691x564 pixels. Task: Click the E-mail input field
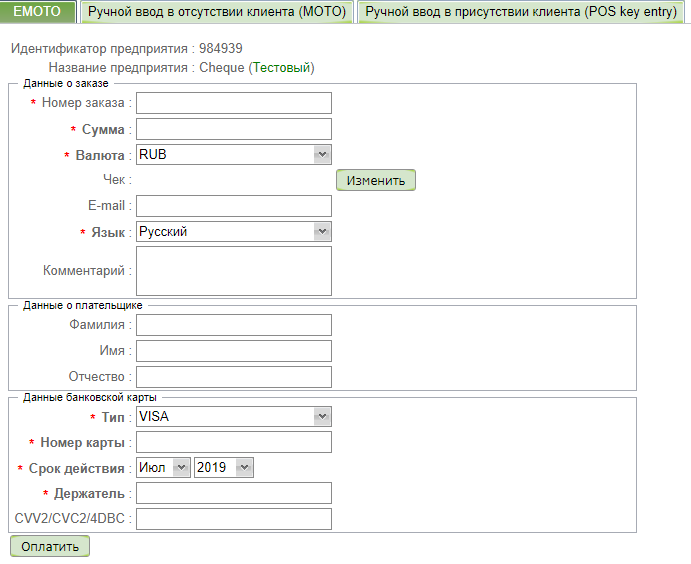tap(233, 206)
